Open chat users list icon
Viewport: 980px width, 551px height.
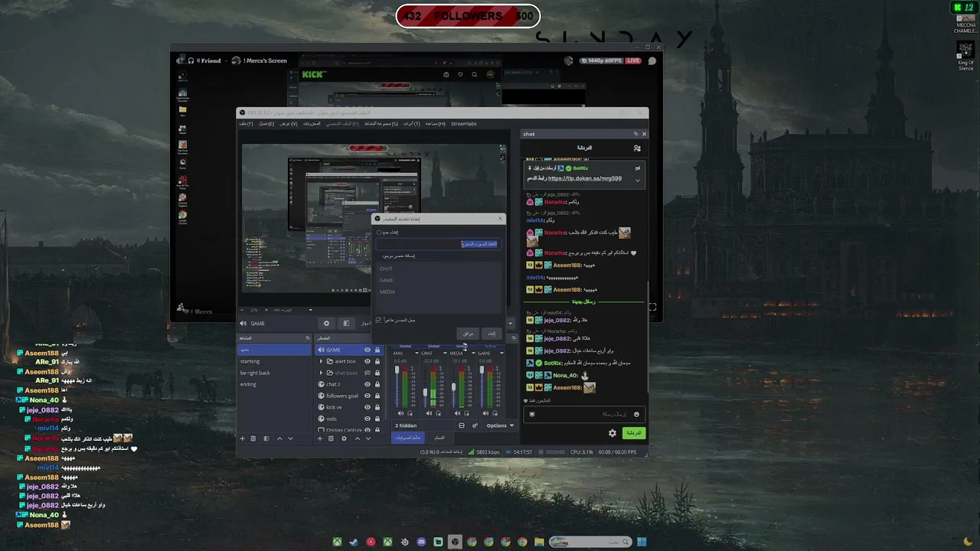pos(637,148)
